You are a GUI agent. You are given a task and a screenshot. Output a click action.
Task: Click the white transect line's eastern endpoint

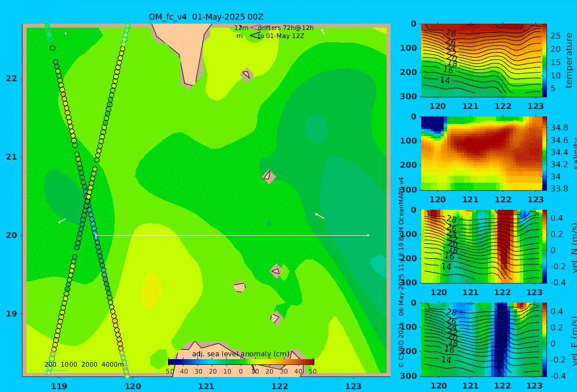[x=368, y=235]
